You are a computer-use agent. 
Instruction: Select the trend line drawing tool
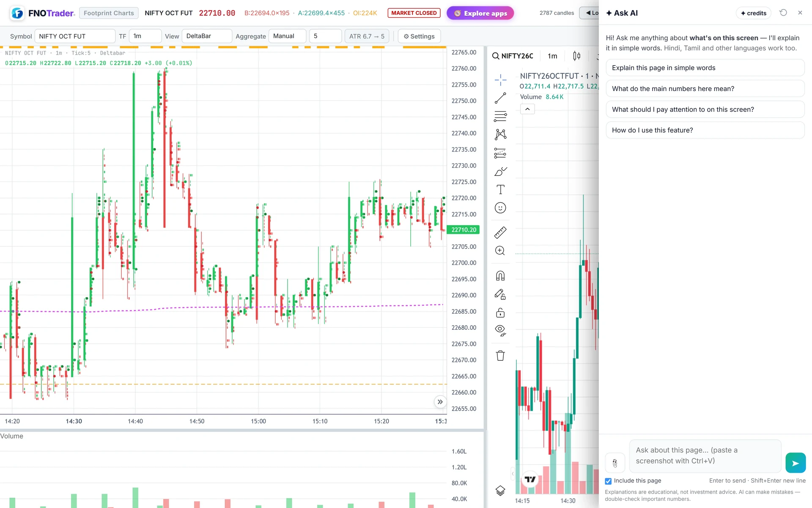coord(500,98)
